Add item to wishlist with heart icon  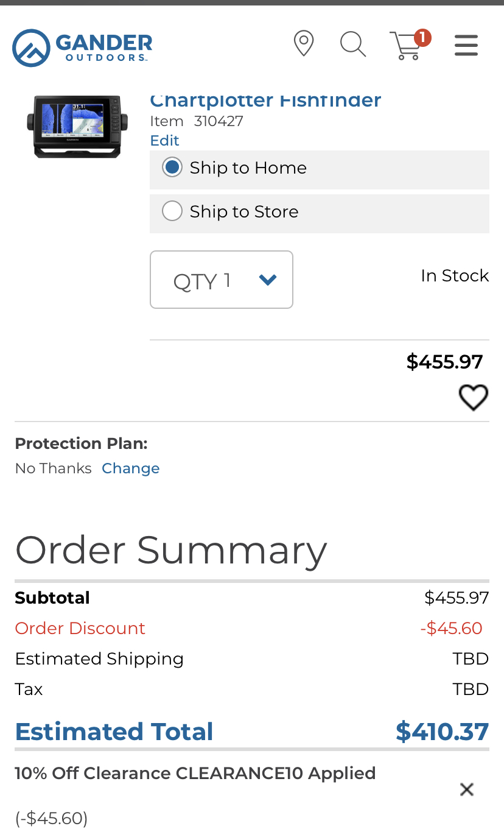coord(473,398)
